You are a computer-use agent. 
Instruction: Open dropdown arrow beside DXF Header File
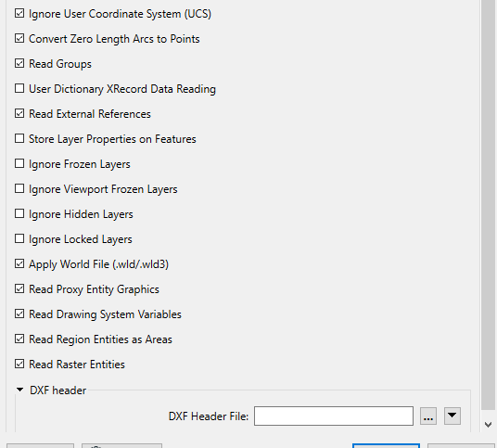452,416
